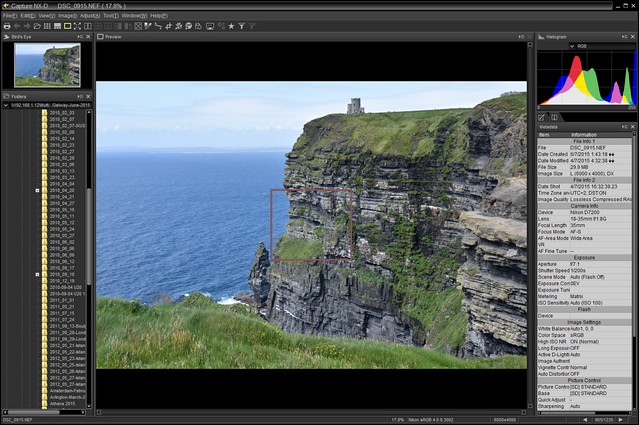Open the Help menu
The height and width of the screenshot is (425, 639).
[159, 15]
